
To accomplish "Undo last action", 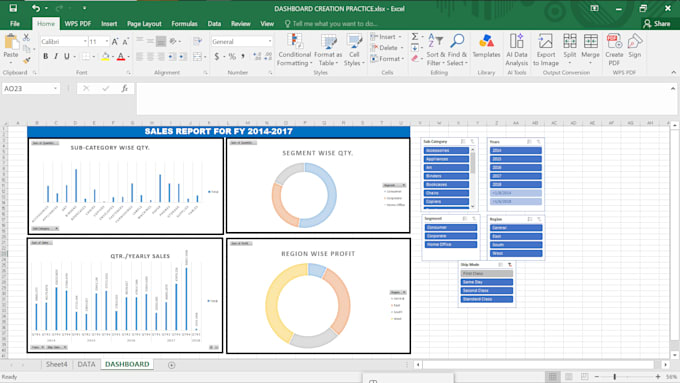I will 35,8.
